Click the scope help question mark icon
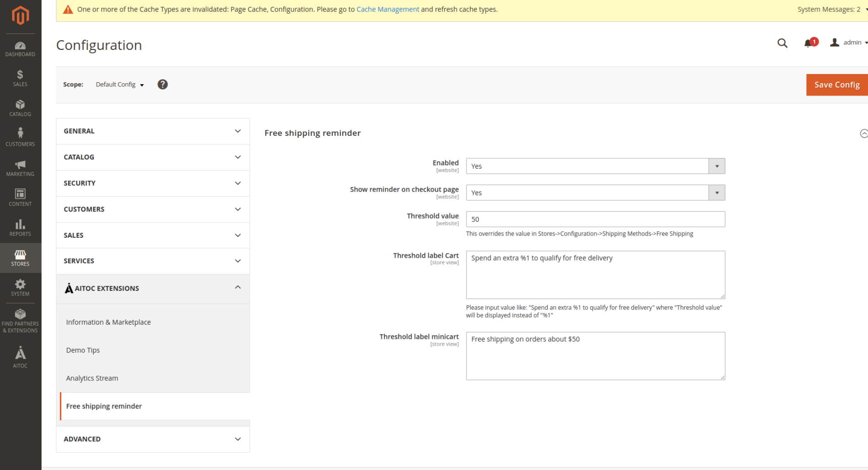Viewport: 868px width, 470px height. 163,85
